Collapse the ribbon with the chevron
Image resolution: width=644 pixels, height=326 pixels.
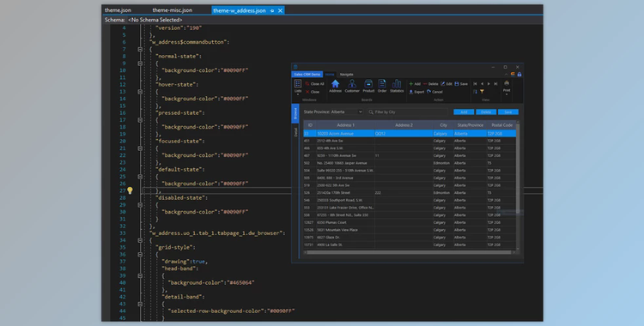tap(506, 75)
